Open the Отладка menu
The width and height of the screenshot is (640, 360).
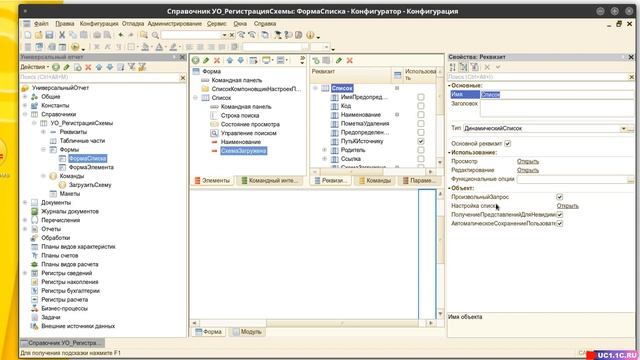(133, 24)
